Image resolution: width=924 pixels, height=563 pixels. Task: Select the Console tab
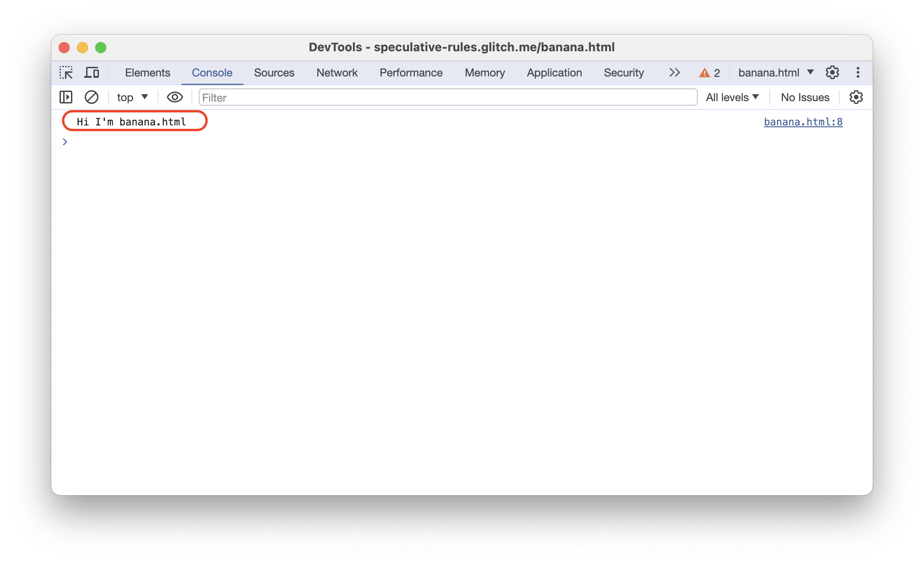pyautogui.click(x=212, y=73)
